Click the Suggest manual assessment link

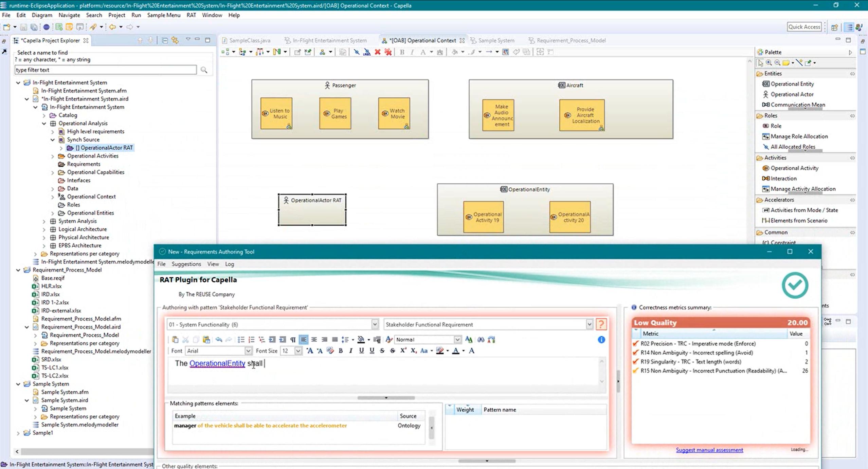(709, 450)
